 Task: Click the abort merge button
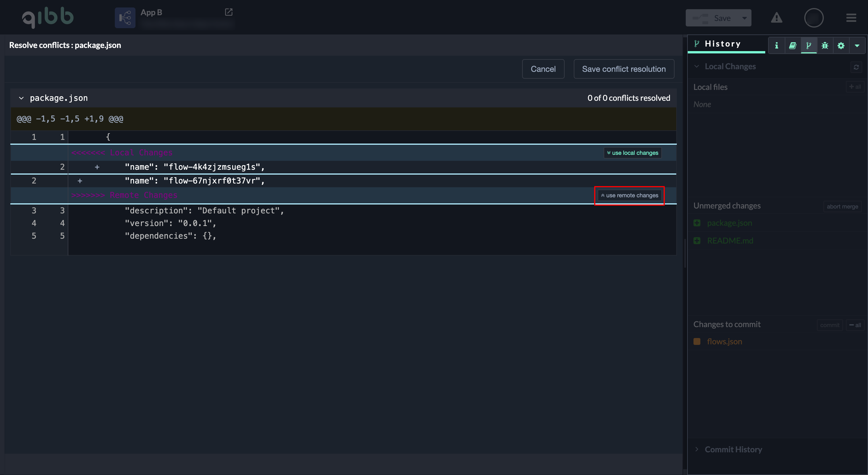point(842,207)
